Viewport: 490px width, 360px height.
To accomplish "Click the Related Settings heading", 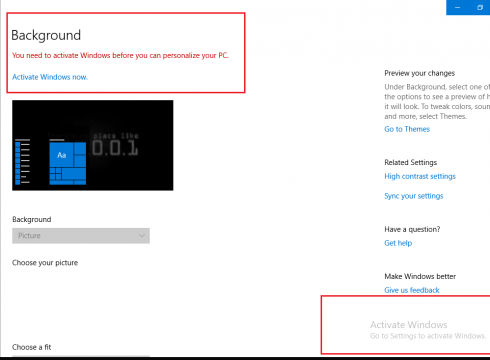I will (x=410, y=162).
